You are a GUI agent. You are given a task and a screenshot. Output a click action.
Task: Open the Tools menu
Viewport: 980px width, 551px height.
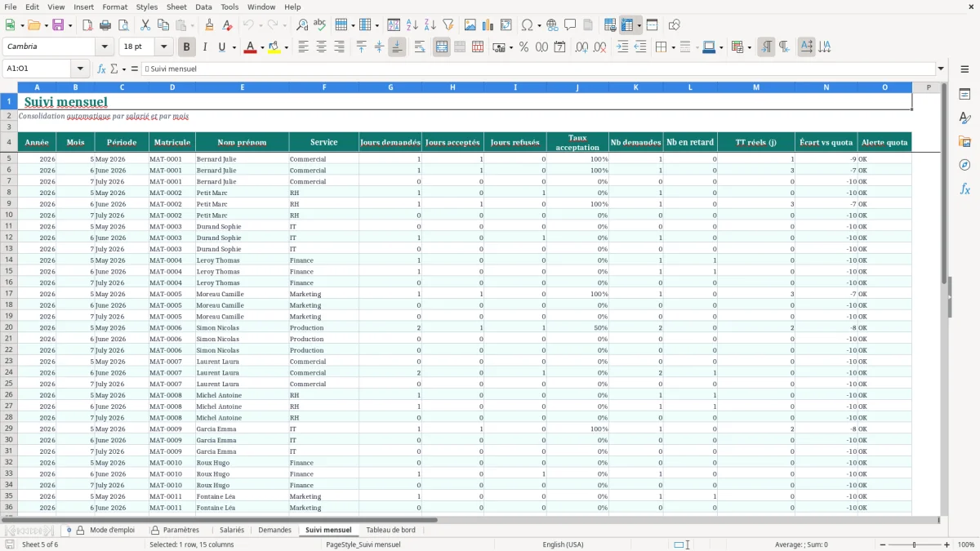click(229, 7)
